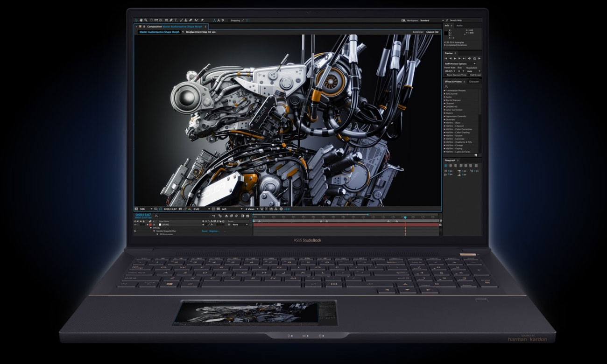Step to next frame in Preview panel
607x364 pixels.
(459, 58)
